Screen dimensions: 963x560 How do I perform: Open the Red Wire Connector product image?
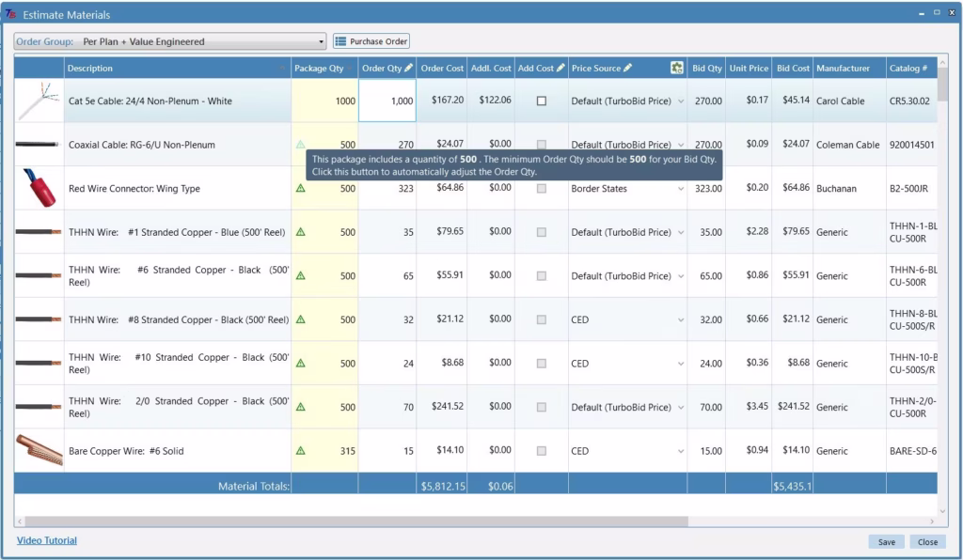[x=39, y=188]
